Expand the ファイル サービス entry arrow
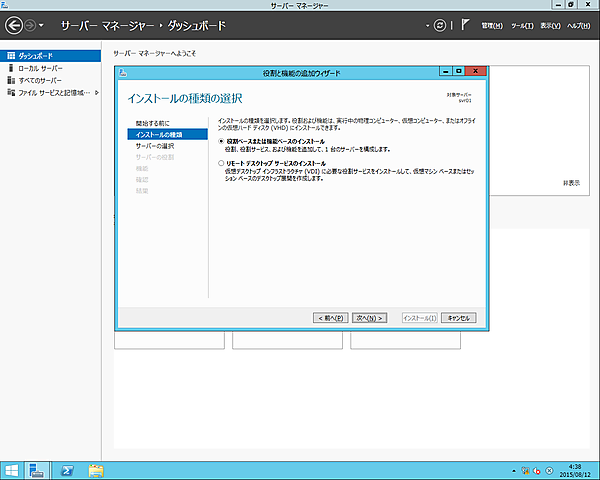 click(97, 93)
